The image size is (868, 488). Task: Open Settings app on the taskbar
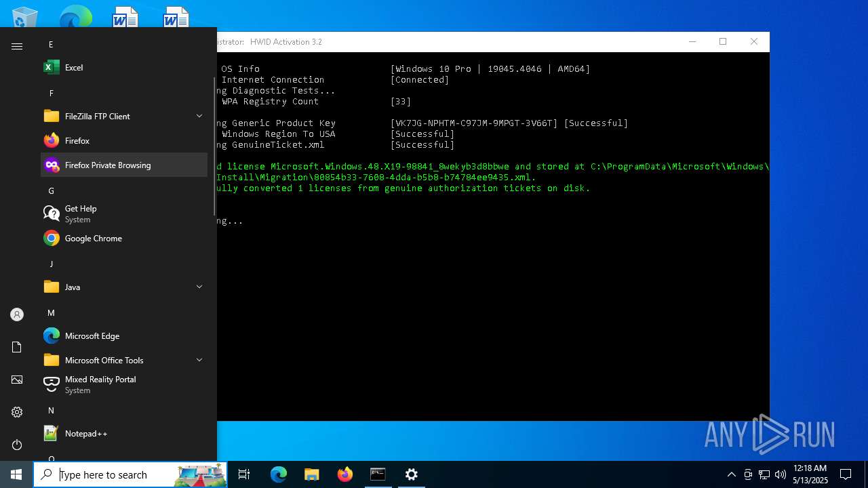(412, 474)
